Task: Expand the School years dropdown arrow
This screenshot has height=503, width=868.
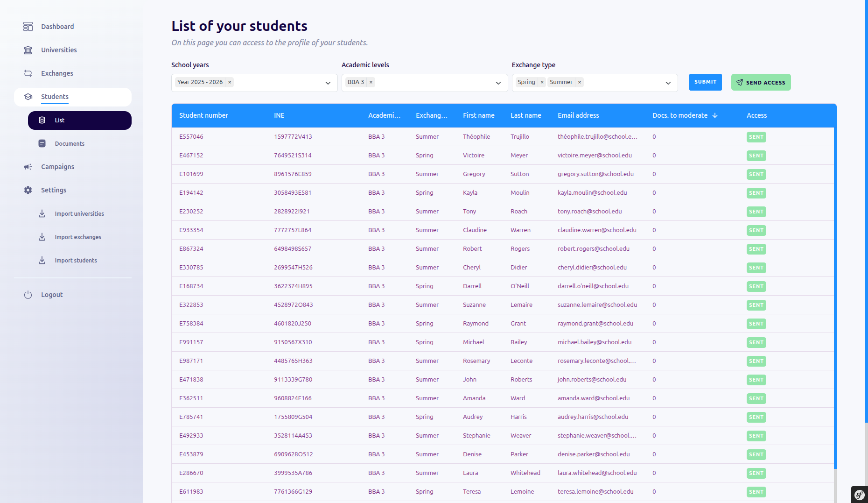Action: [328, 83]
